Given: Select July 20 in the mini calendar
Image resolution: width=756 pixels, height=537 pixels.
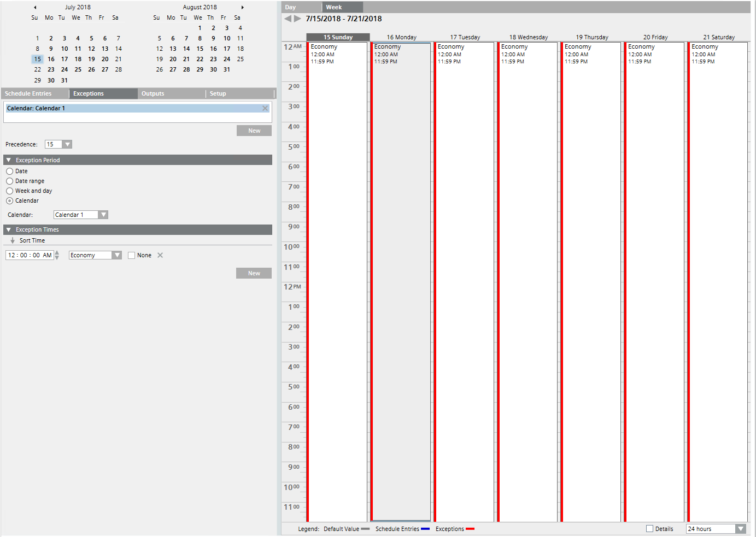Looking at the screenshot, I should pos(104,59).
